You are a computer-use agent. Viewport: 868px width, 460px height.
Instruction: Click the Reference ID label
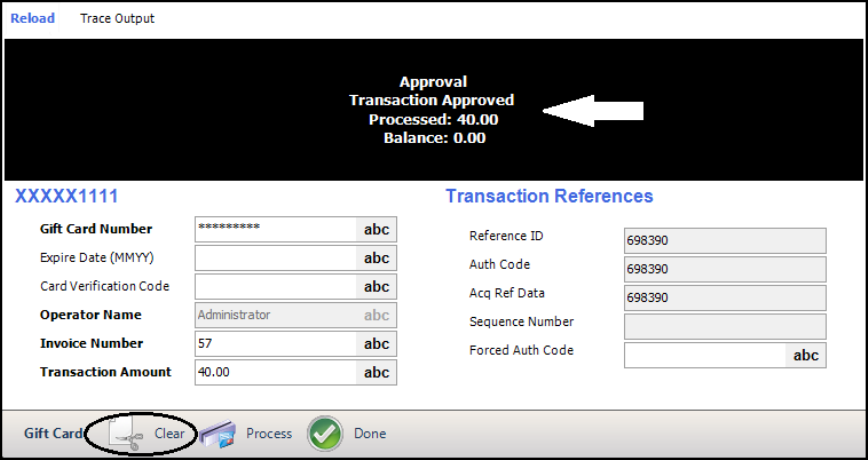(x=506, y=236)
